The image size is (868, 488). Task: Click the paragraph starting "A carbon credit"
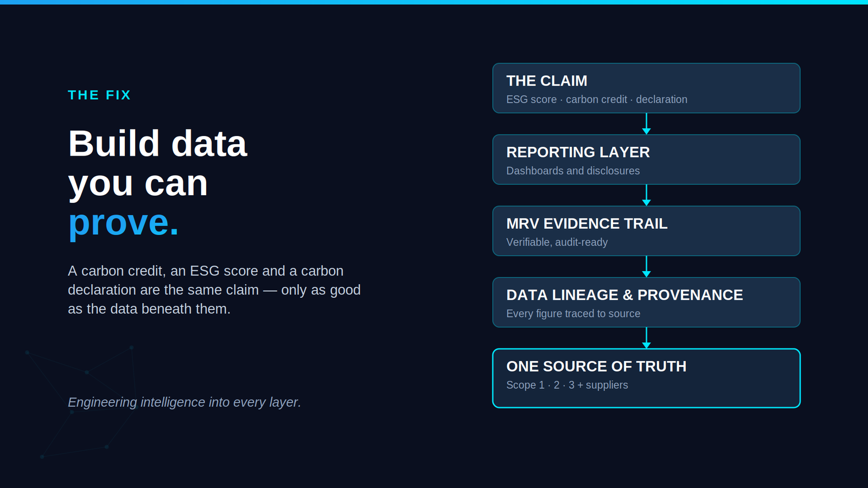214,290
